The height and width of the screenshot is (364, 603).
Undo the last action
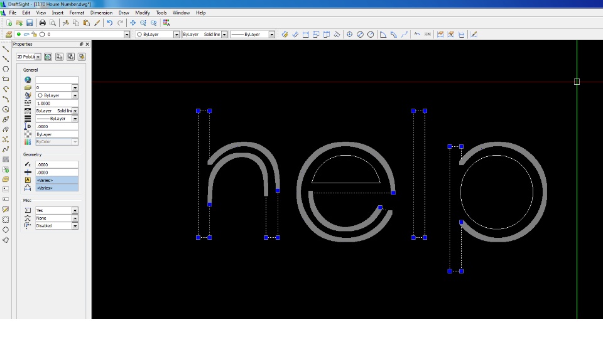point(109,23)
